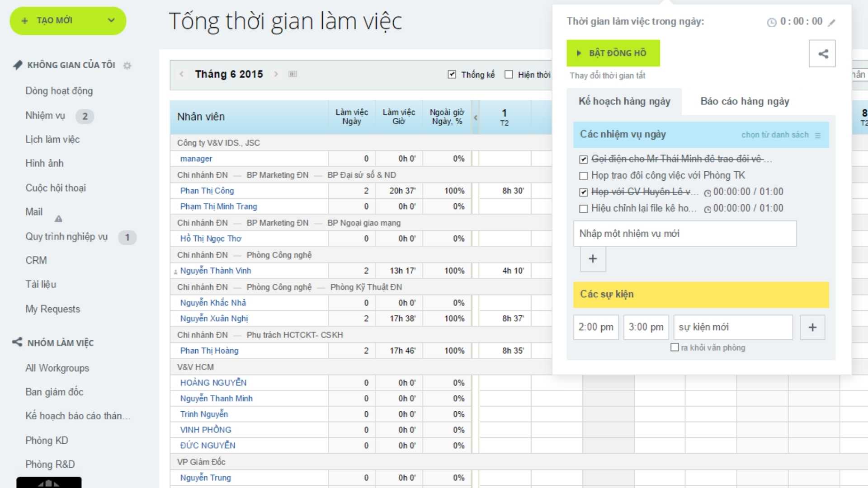
Task: Focus the sự kiện mới input field
Action: click(733, 327)
